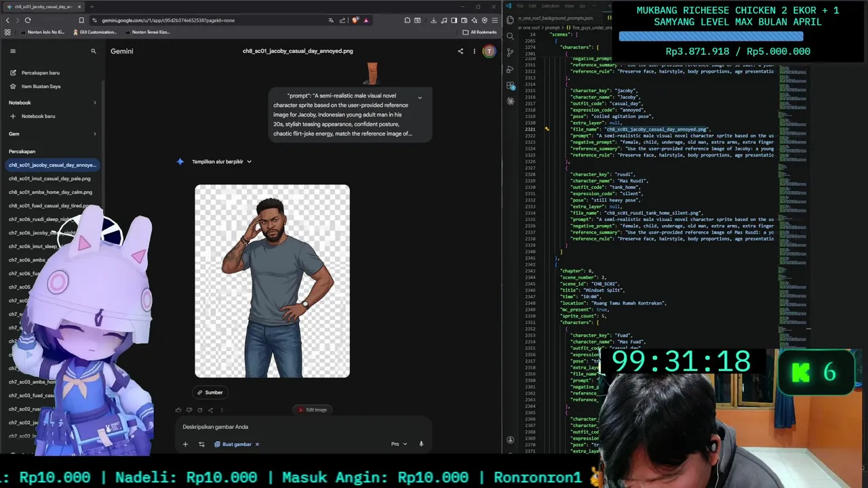Open chat ch8_sc01_jacoby_casual_day_annoyed
This screenshot has height=488, width=868.
coord(52,165)
